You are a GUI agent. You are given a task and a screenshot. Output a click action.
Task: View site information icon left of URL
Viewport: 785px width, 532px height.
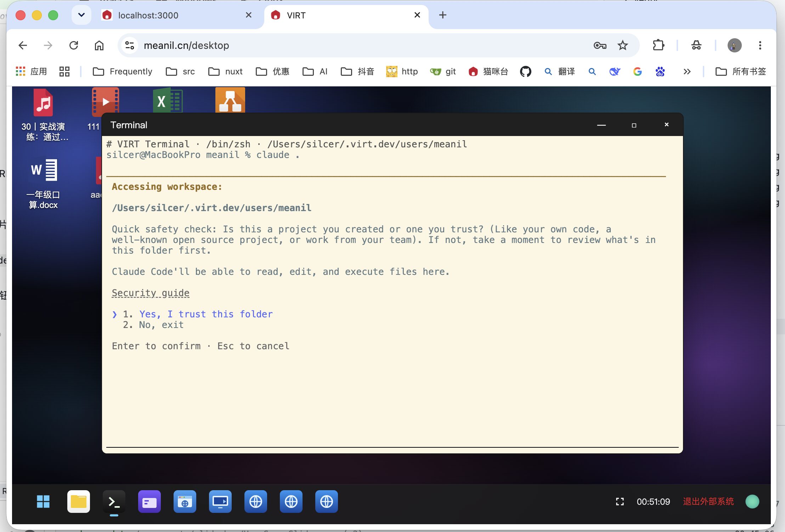click(130, 45)
